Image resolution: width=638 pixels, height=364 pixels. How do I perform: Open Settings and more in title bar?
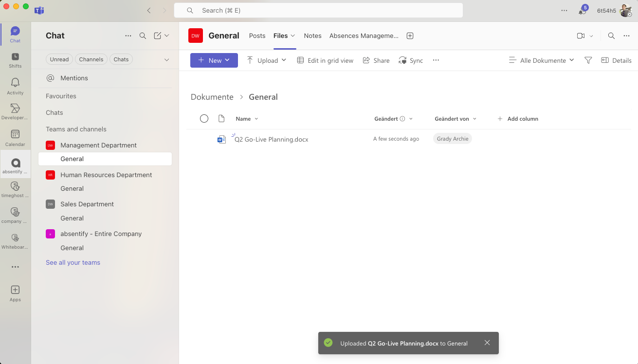564,10
